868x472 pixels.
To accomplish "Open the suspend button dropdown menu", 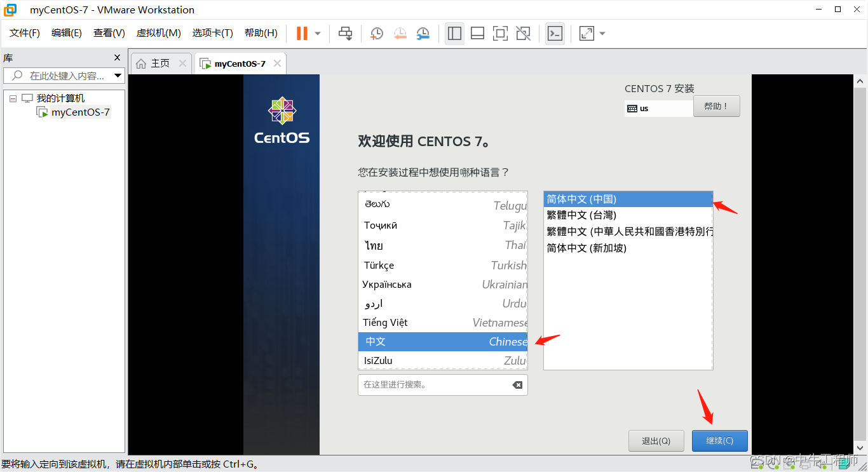I will 316,33.
